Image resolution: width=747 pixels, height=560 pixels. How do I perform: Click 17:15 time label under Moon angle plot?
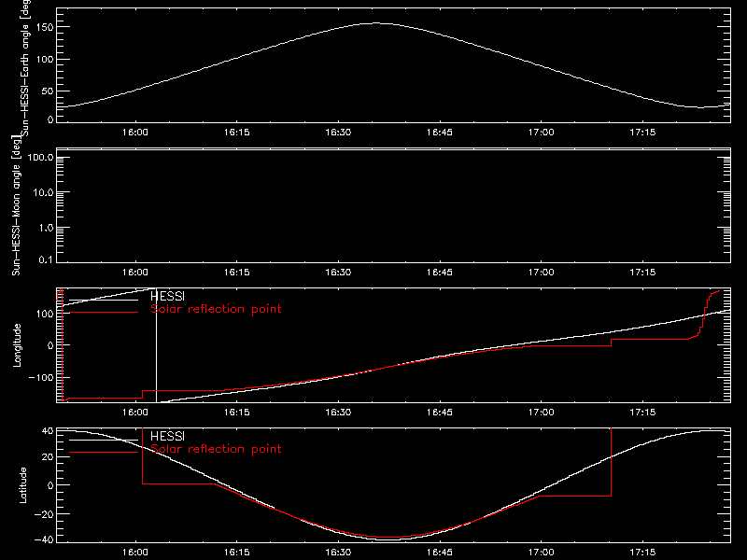pyautogui.click(x=642, y=273)
